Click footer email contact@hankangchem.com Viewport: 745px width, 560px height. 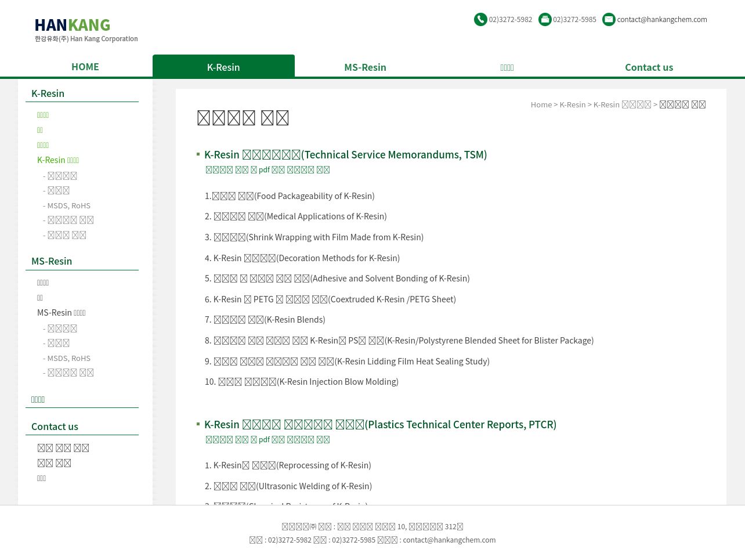coord(449,540)
